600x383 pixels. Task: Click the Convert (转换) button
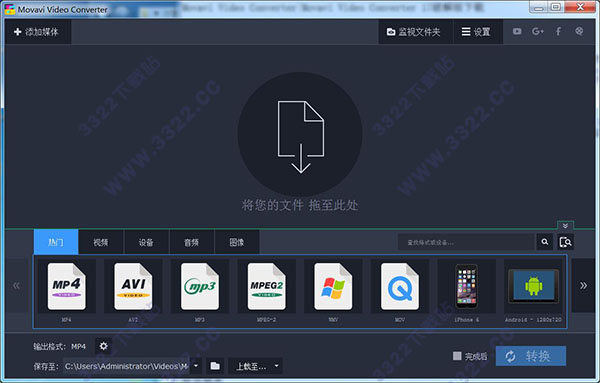tap(531, 356)
